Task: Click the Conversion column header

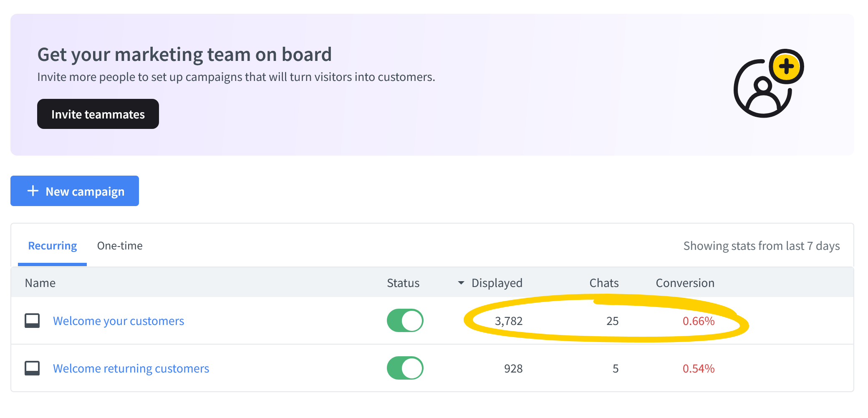Action: [685, 283]
